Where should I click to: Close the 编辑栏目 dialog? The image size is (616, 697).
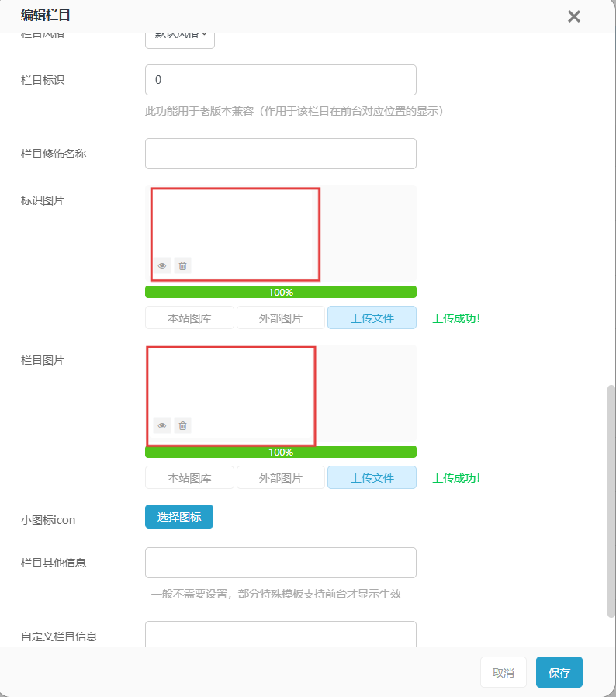574,16
